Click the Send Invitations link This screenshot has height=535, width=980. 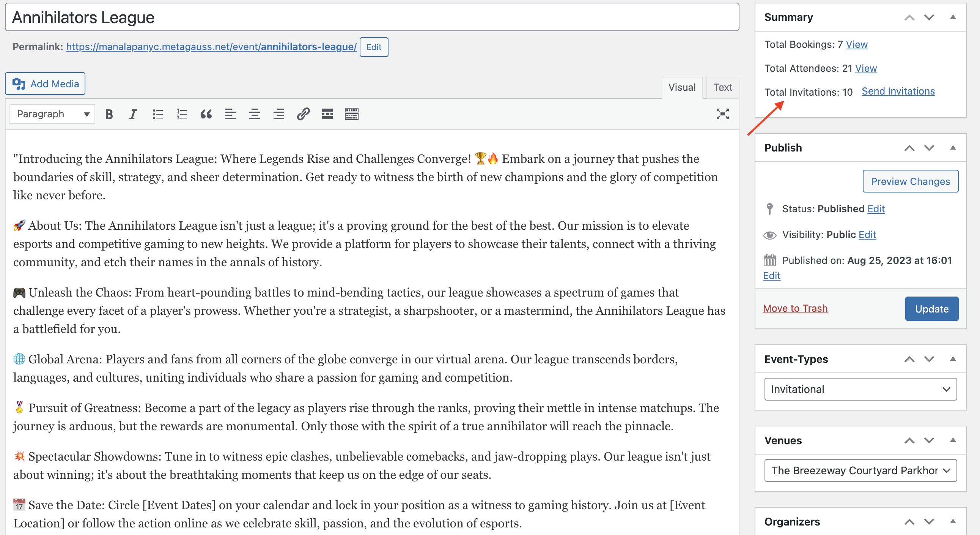coord(897,92)
